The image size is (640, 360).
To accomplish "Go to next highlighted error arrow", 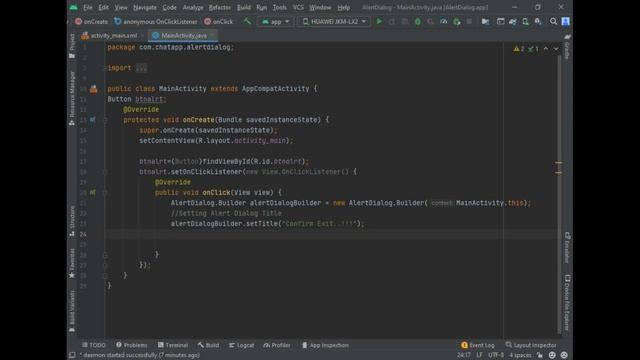I will pyautogui.click(x=556, y=49).
